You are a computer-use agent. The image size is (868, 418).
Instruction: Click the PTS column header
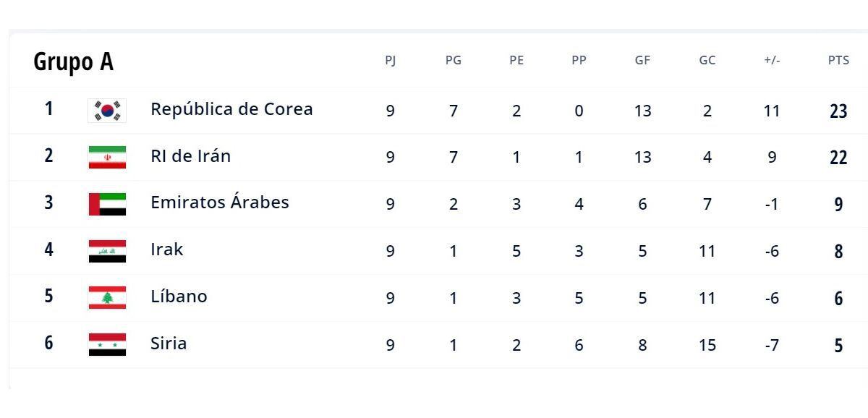[x=838, y=61]
